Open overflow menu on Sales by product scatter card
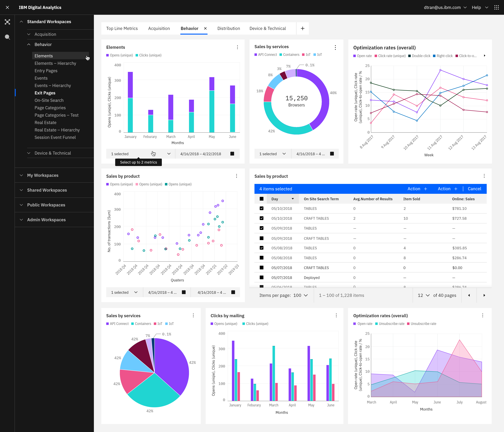Viewport: 504px width, 432px height. click(236, 176)
